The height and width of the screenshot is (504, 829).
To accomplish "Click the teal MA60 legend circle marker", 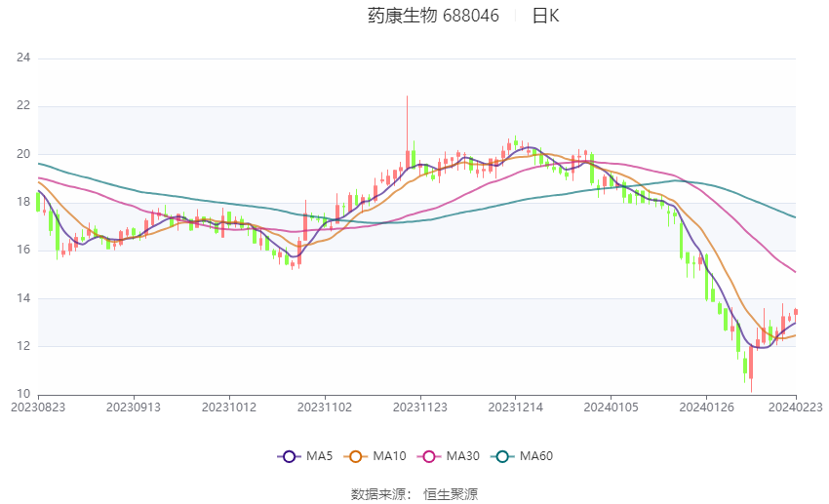I will coord(502,456).
